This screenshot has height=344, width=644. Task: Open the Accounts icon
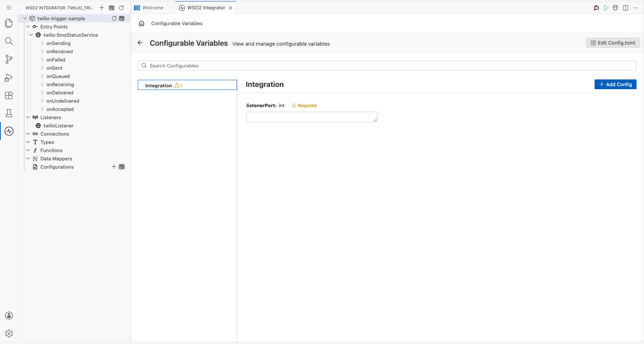tap(9, 316)
